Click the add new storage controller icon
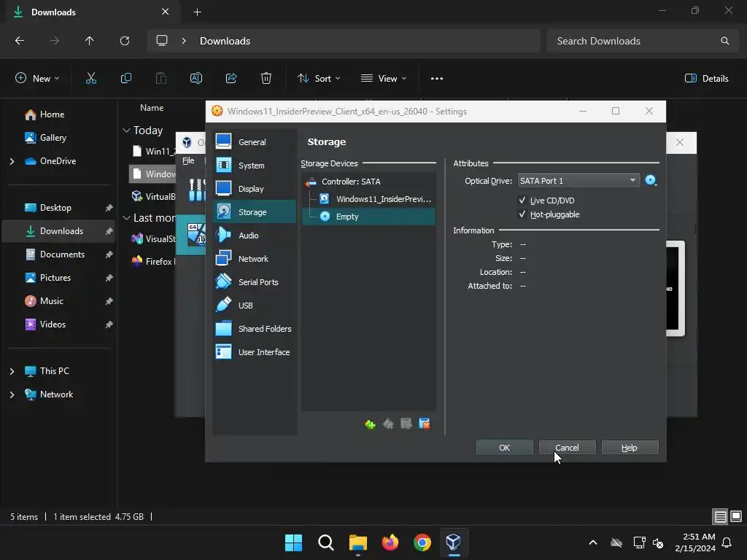This screenshot has width=747, height=560. [370, 424]
